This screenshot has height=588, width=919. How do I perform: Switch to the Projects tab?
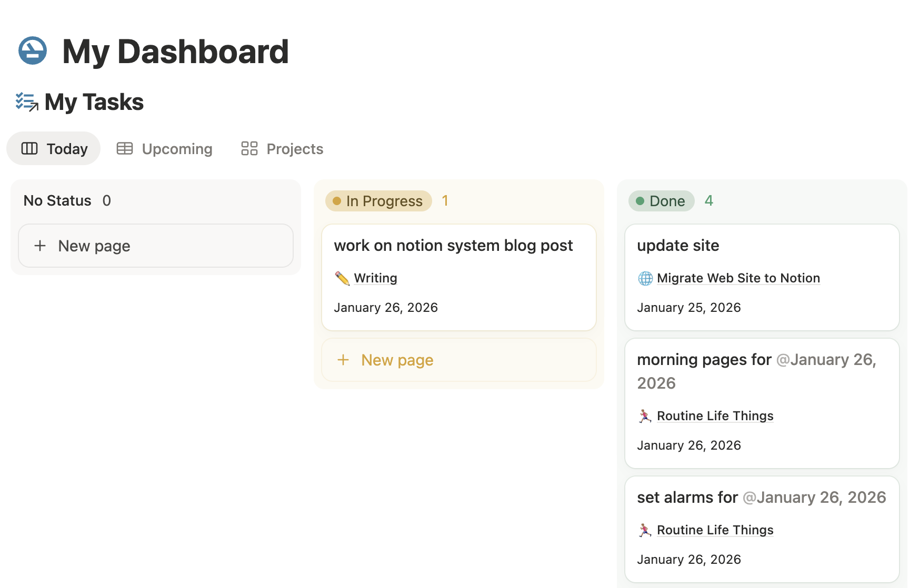tap(294, 148)
